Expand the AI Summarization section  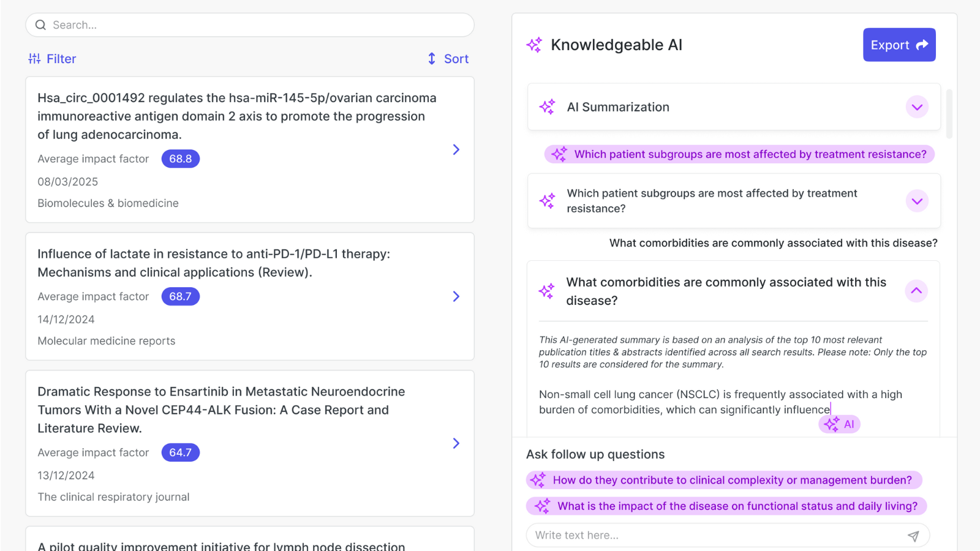click(x=916, y=107)
